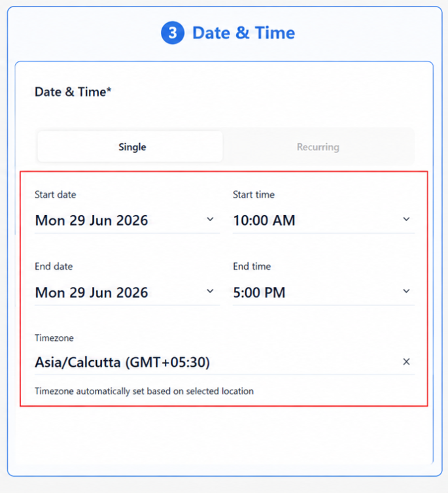This screenshot has width=448, height=493.
Task: Open the 10:00 AM start time dropdown
Action: [x=324, y=220]
